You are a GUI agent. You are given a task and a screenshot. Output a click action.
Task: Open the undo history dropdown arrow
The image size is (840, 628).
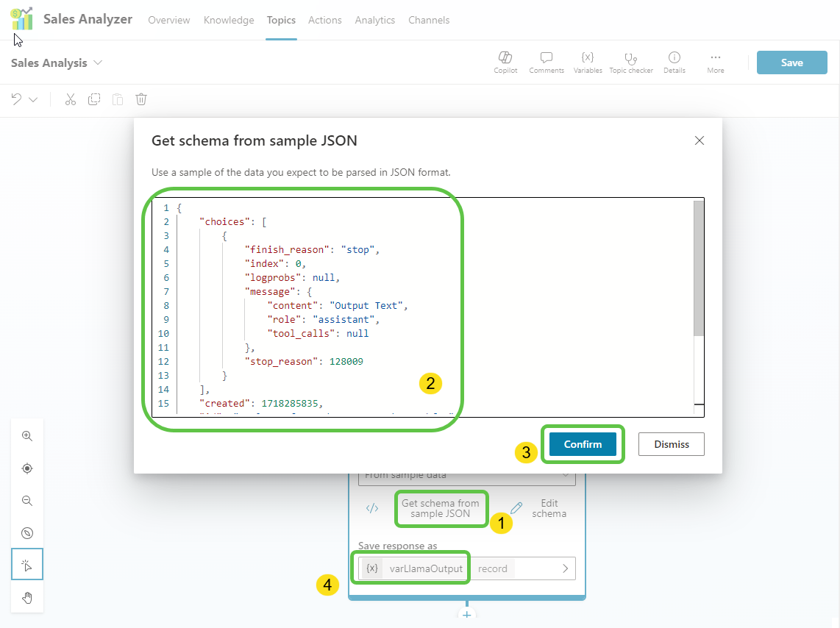[x=33, y=99]
